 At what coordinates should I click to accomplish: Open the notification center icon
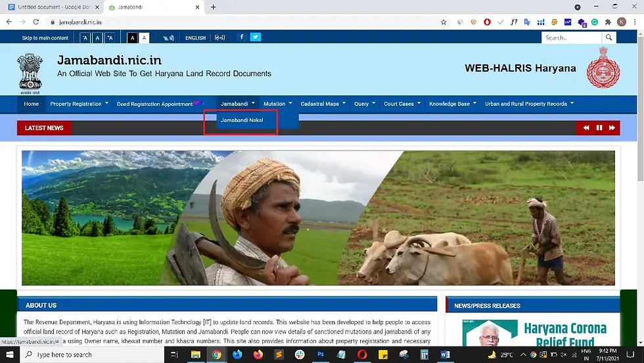630,354
